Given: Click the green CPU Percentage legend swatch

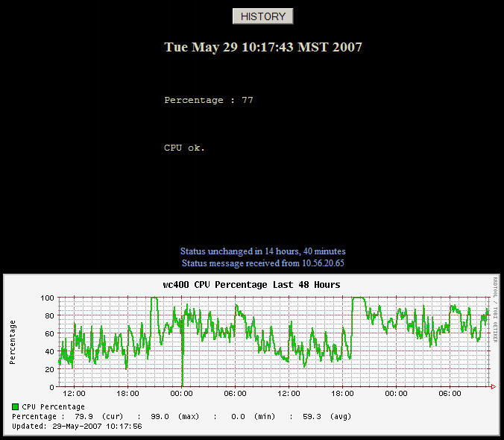Looking at the screenshot, I should tap(16, 406).
